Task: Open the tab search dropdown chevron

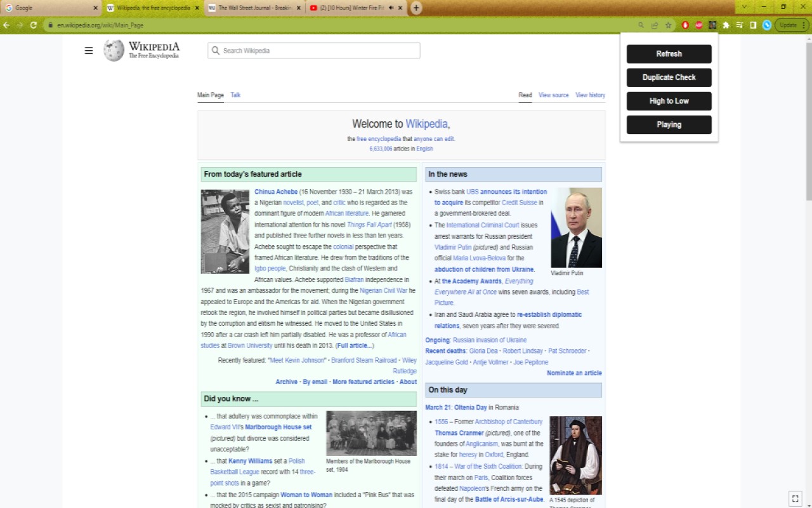Action: (744, 7)
